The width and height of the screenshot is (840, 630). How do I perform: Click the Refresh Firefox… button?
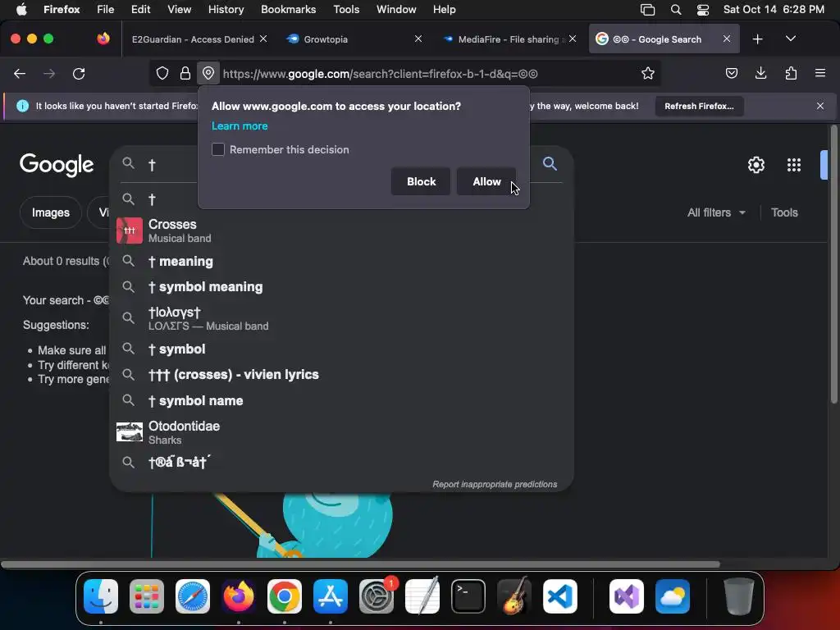coord(699,106)
